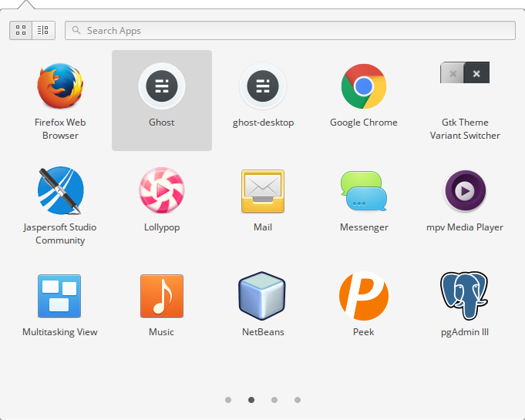
Task: Open Multitasking View
Action: coord(60,311)
